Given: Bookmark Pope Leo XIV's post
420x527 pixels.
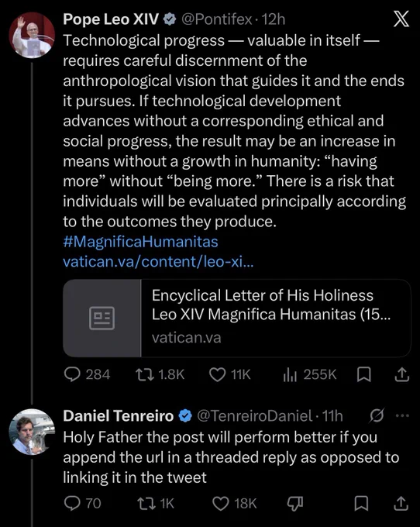Looking at the screenshot, I should pyautogui.click(x=363, y=374).
